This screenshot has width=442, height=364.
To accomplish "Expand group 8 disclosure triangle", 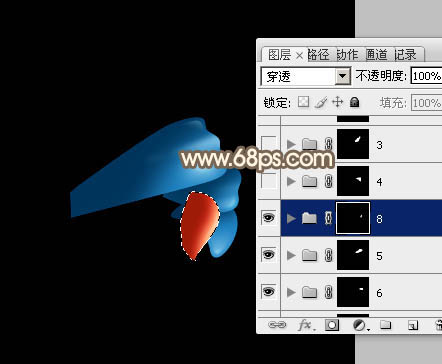I will (x=291, y=218).
